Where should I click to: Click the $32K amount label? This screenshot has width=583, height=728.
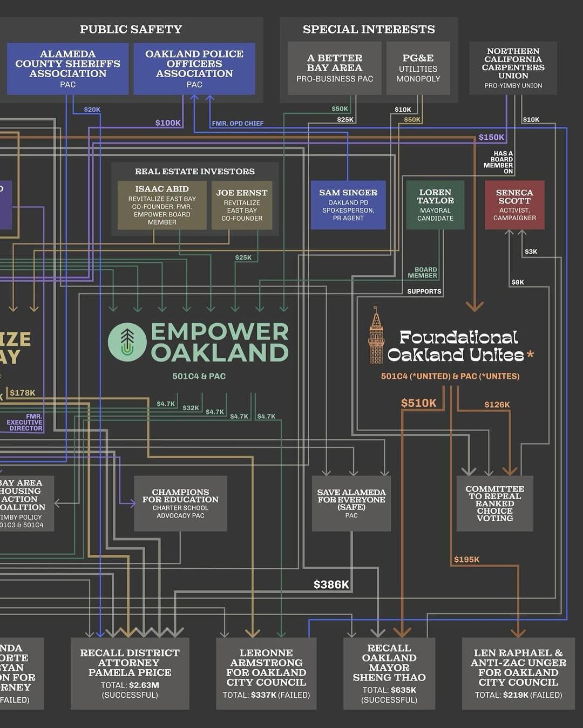(191, 408)
